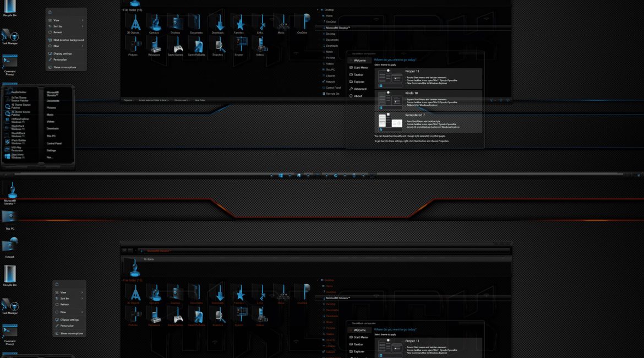Viewport: 644px width, 358px height.
Task: Open MSI Aloy Restorator from Start Menu
Action: 19,149
